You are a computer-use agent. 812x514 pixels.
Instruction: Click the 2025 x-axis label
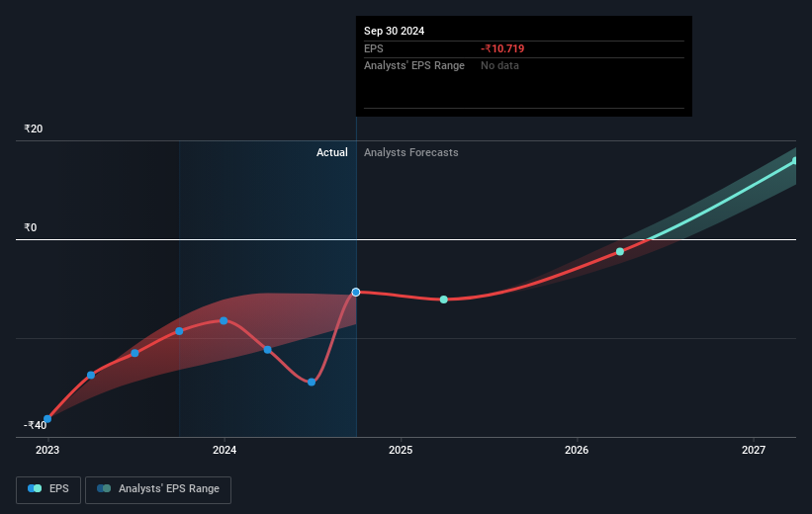pyautogui.click(x=401, y=450)
